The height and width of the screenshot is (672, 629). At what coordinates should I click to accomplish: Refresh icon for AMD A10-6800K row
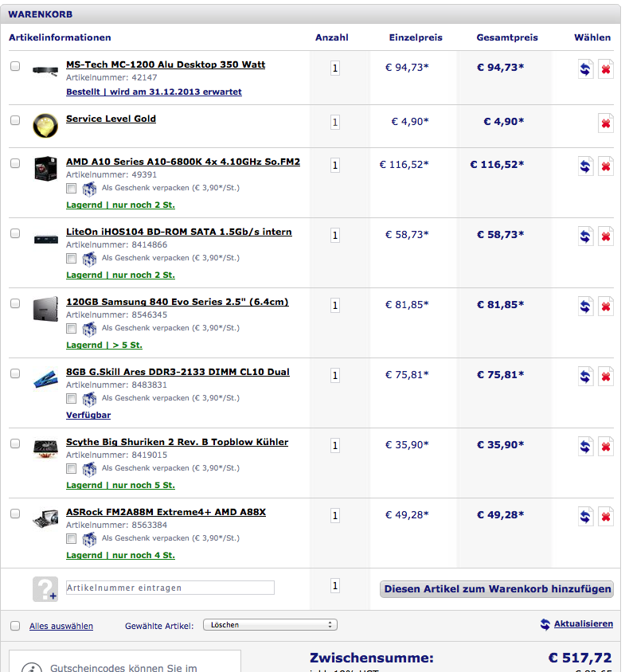585,166
